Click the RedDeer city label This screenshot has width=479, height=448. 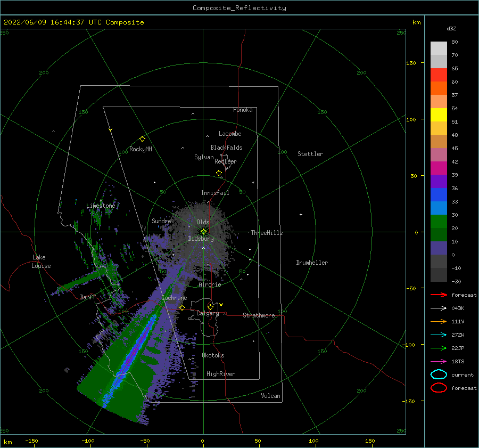(x=226, y=161)
